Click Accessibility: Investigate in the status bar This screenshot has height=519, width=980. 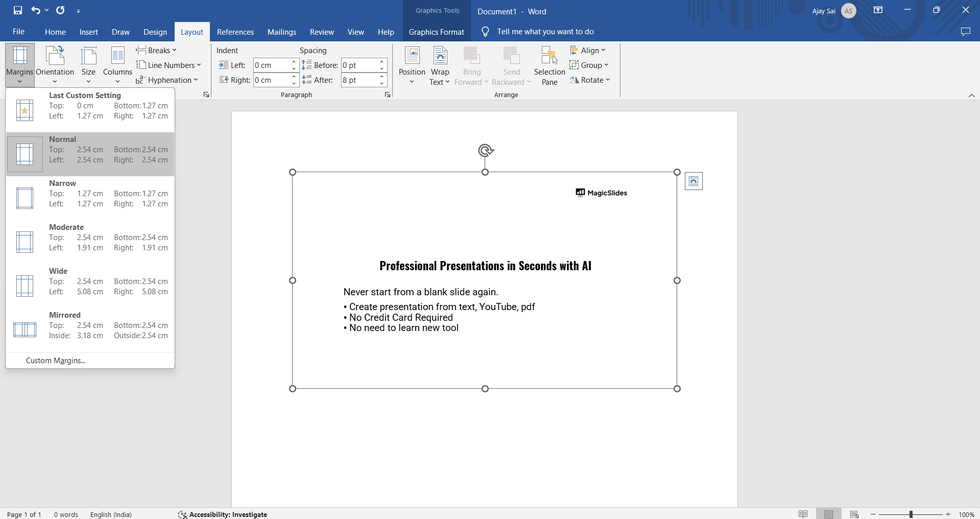223,514
